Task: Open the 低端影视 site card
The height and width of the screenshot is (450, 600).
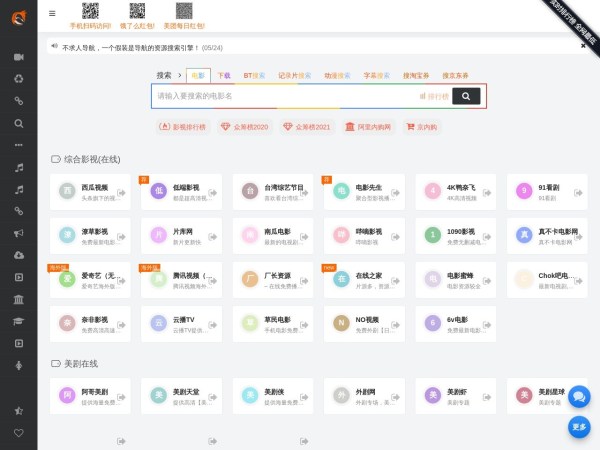Action: pyautogui.click(x=181, y=192)
